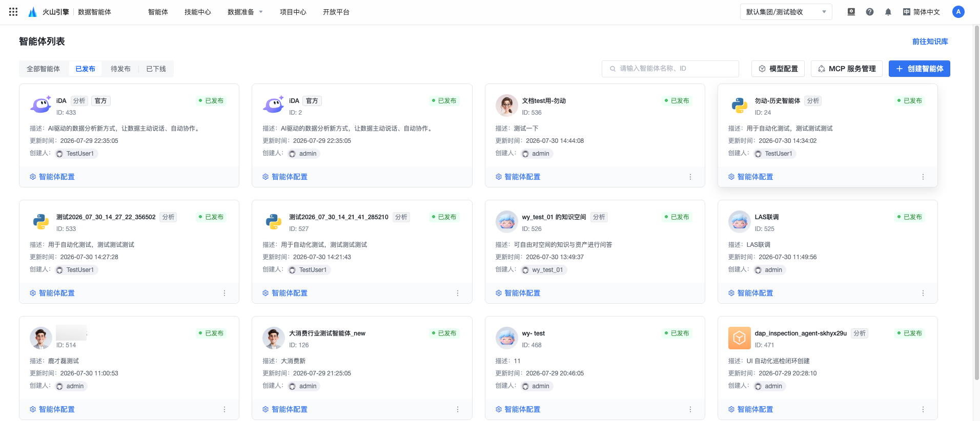Open 智能体配置 for ID 514 card
The image size is (980, 421).
coord(52,409)
